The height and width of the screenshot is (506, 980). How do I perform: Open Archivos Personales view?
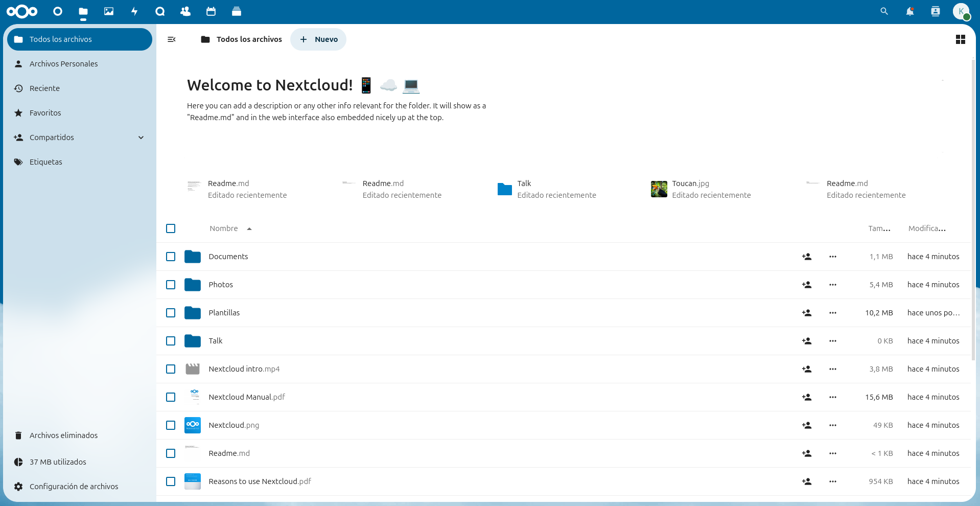pos(80,64)
